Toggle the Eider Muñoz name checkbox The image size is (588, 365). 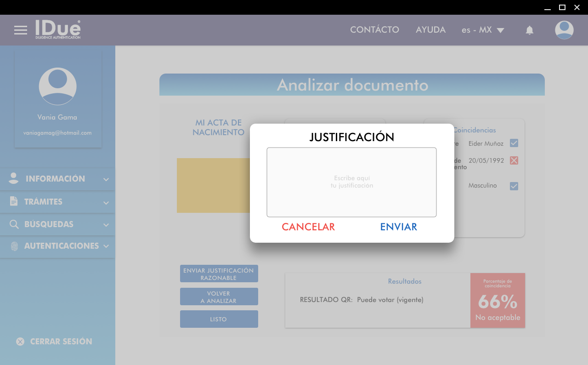(514, 143)
